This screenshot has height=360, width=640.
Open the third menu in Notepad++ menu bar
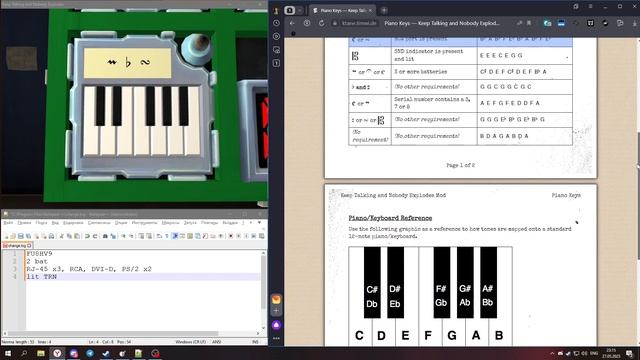click(42, 223)
